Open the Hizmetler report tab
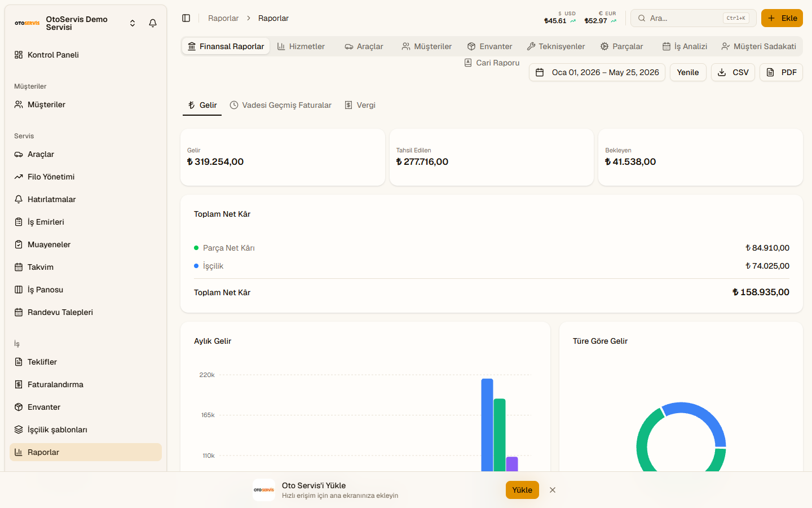This screenshot has width=812, height=508. click(301, 46)
